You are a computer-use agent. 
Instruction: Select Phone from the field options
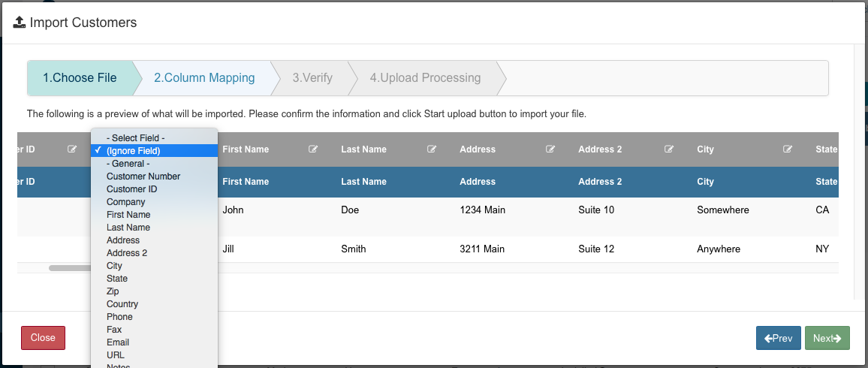pyautogui.click(x=119, y=317)
